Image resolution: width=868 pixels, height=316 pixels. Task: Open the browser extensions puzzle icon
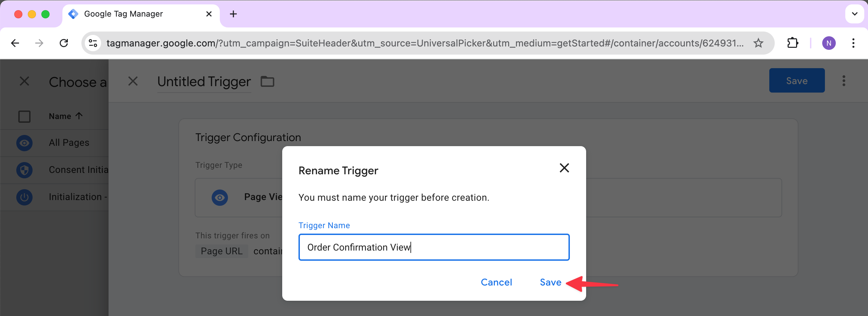[792, 43]
